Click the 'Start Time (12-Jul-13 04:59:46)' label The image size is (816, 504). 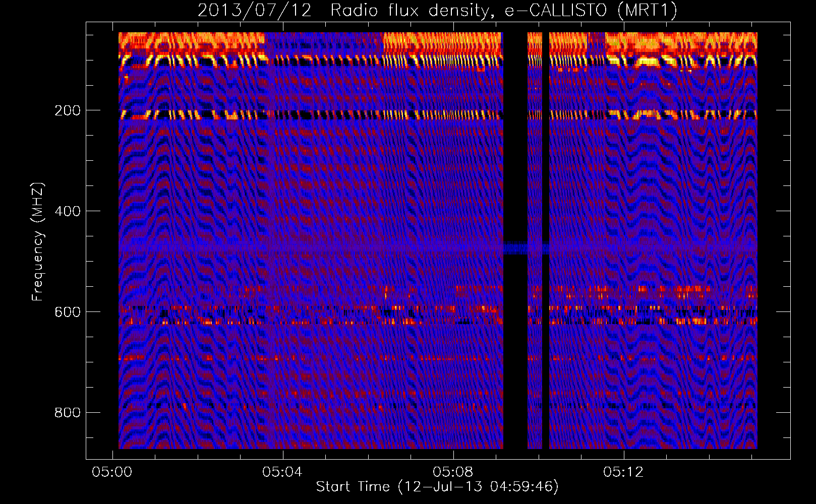click(x=437, y=487)
